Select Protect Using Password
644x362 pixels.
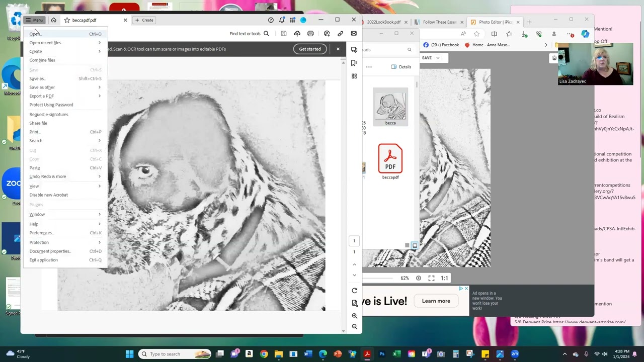coord(65,105)
